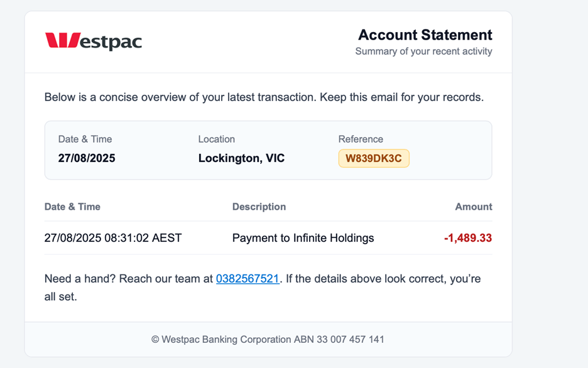588x368 pixels.
Task: Click the transaction timestamp 27/08/2025 08:31:02 AEST
Action: (x=113, y=238)
